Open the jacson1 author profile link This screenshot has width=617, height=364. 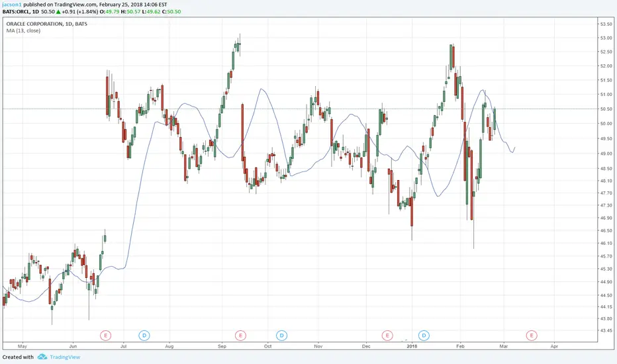click(12, 5)
